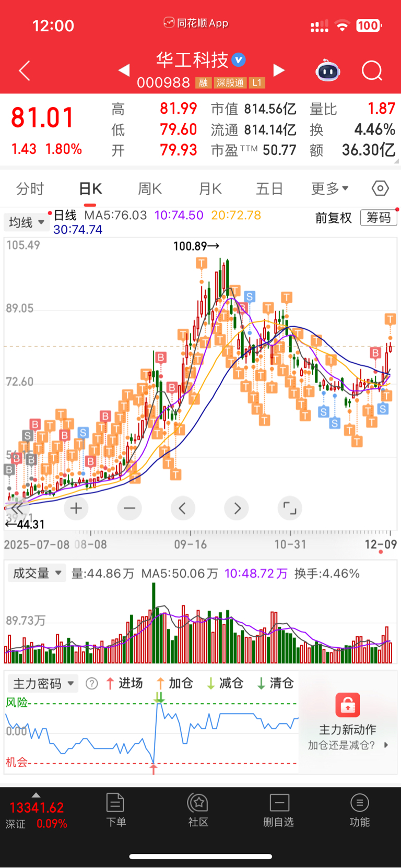This screenshot has height=868, width=401.
Task: Switch to the 周K tab
Action: tap(150, 188)
